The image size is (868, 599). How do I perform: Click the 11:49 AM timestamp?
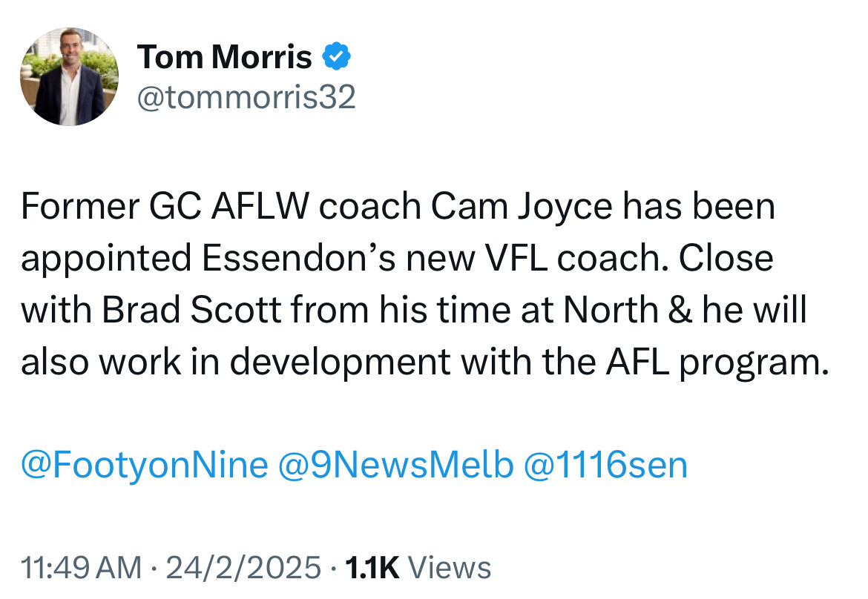point(82,568)
